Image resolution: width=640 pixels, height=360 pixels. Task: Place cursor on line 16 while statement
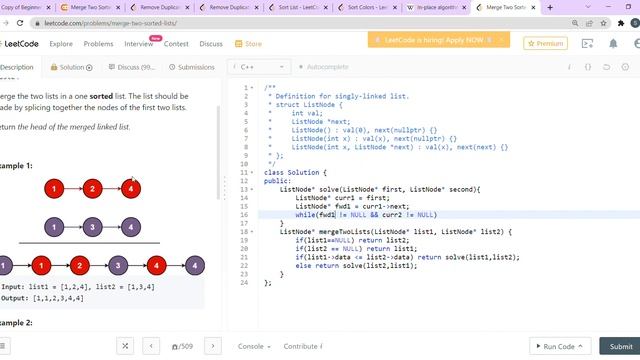coord(366,215)
